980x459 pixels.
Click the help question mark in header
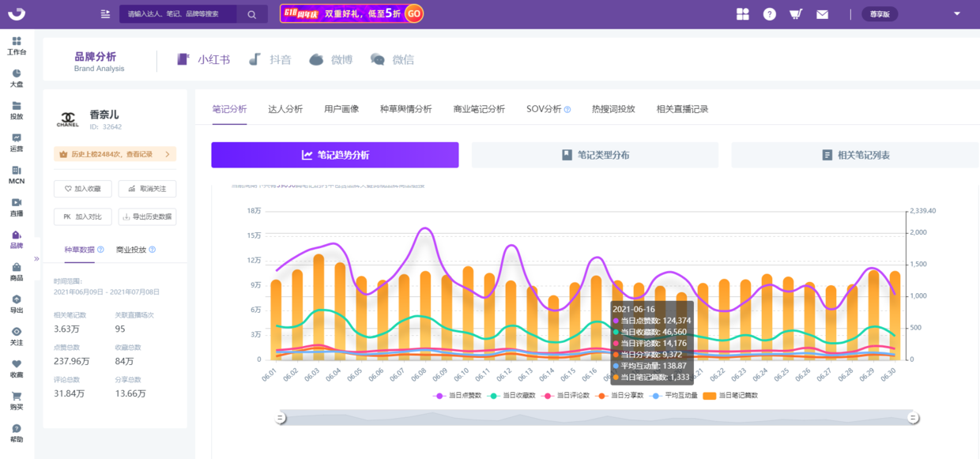769,14
